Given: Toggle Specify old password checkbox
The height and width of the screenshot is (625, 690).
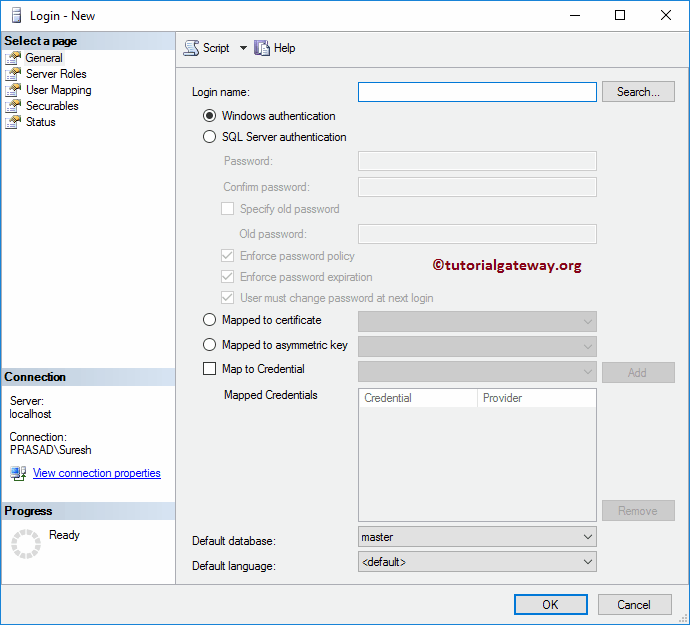Looking at the screenshot, I should [x=228, y=209].
